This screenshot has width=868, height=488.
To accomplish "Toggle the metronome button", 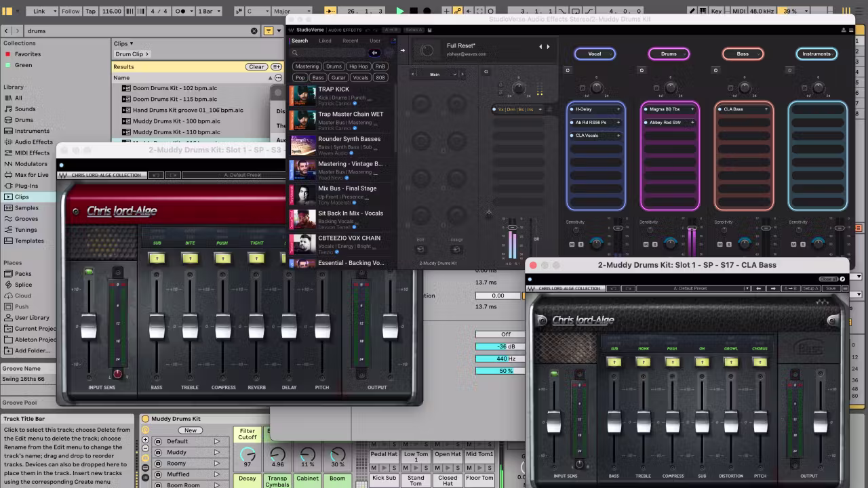I will tap(182, 11).
